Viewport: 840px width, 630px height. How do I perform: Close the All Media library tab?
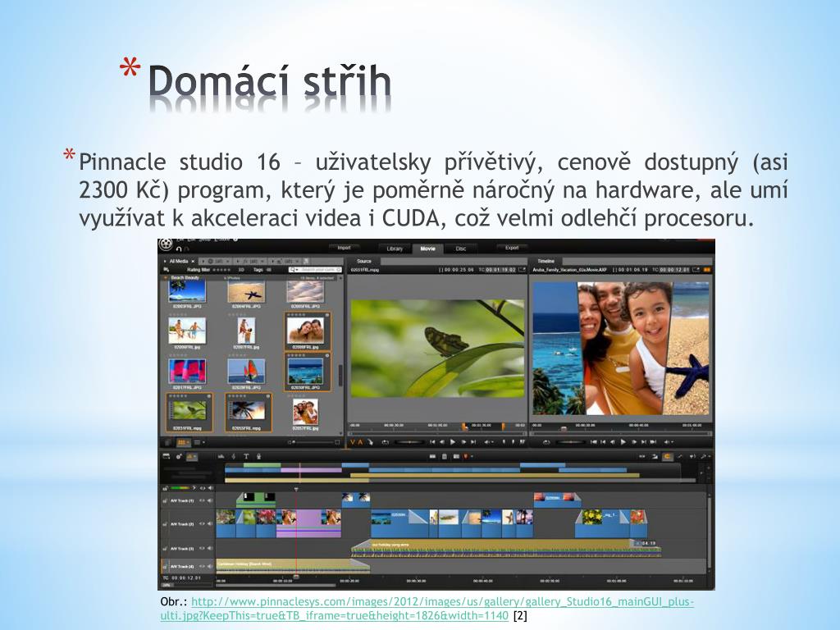pyautogui.click(x=194, y=262)
